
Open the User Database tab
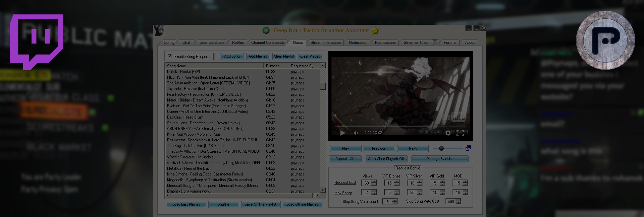[x=212, y=43]
